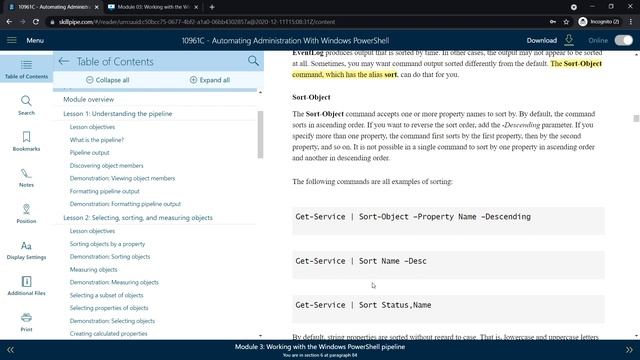Open Demonstration: Selecting objects
This screenshot has height=360, width=640.
point(112,321)
